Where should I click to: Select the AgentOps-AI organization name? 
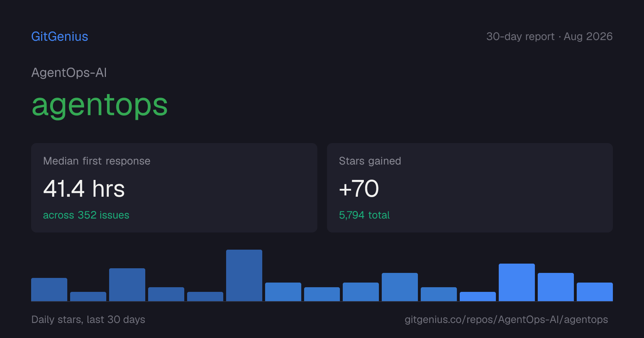[x=69, y=73]
